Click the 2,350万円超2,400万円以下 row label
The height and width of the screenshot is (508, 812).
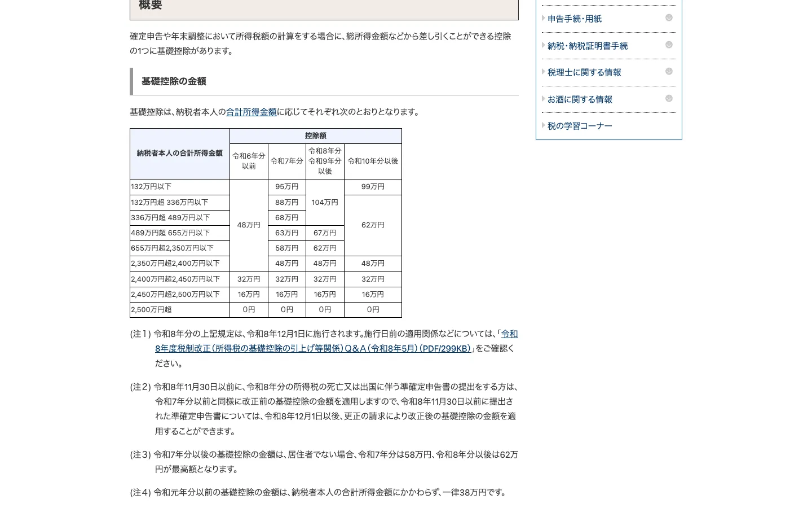pyautogui.click(x=180, y=264)
